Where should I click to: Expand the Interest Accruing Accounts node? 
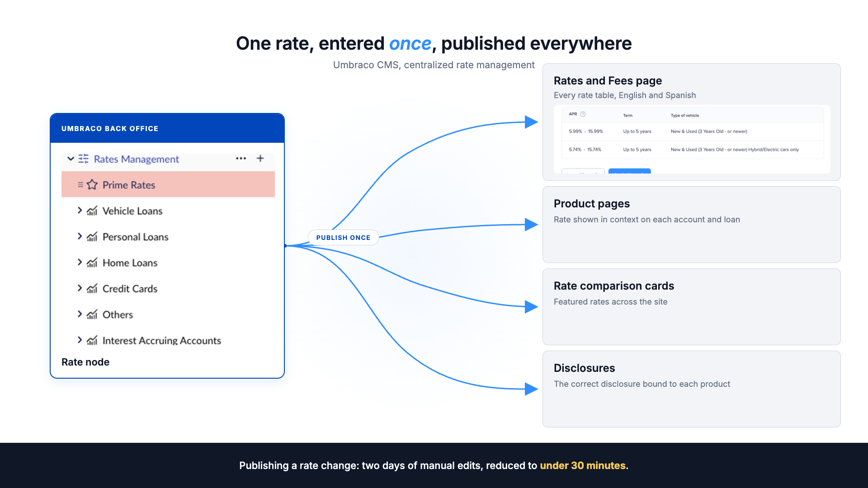point(80,340)
